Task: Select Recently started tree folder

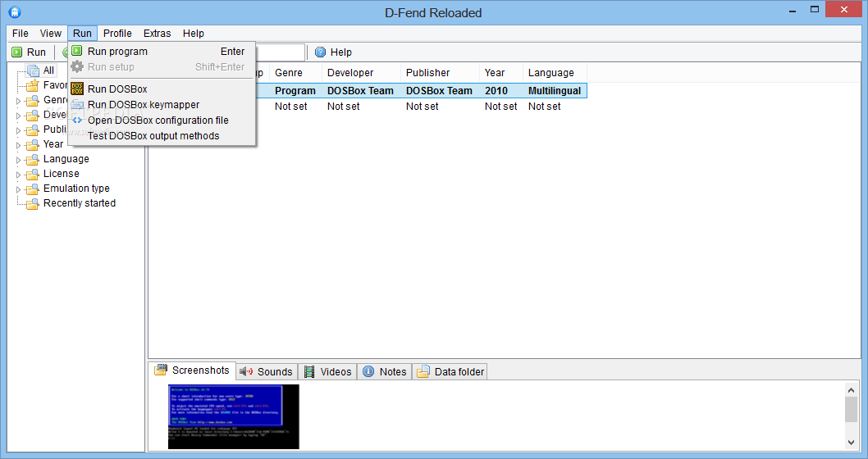Action: click(x=79, y=203)
